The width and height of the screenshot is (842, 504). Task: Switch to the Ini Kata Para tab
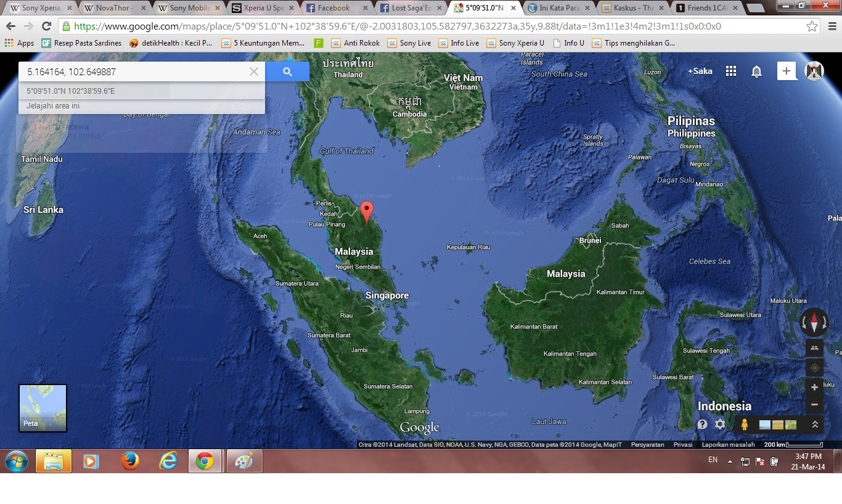(558, 8)
